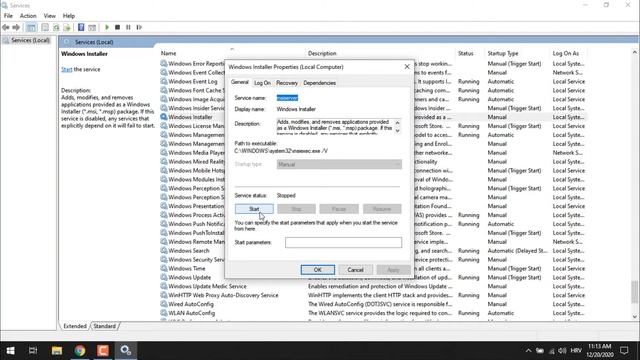
Task: Open Task View from the taskbar
Action: click(33, 351)
